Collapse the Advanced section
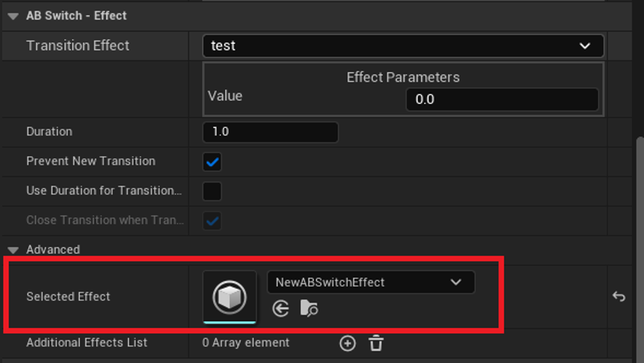Screen dimensions: 644x363 (13, 249)
